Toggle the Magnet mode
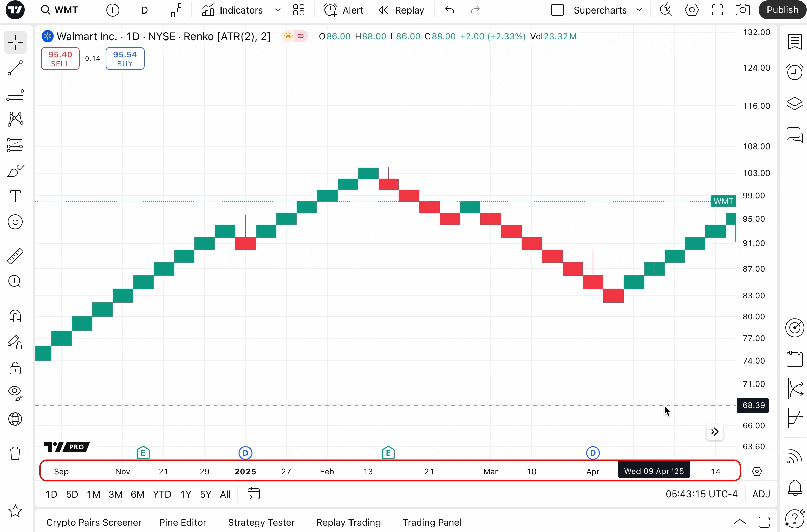 pyautogui.click(x=15, y=316)
